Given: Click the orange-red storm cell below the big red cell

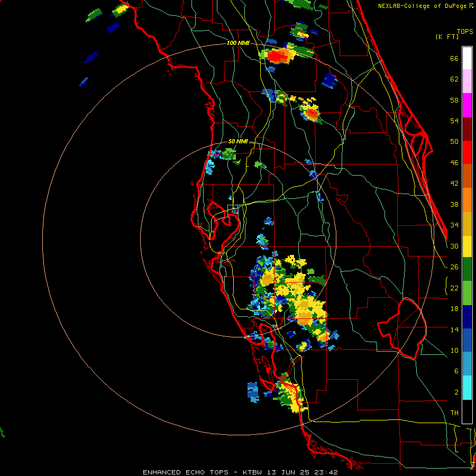Looking at the screenshot, I should pyautogui.click(x=312, y=114).
